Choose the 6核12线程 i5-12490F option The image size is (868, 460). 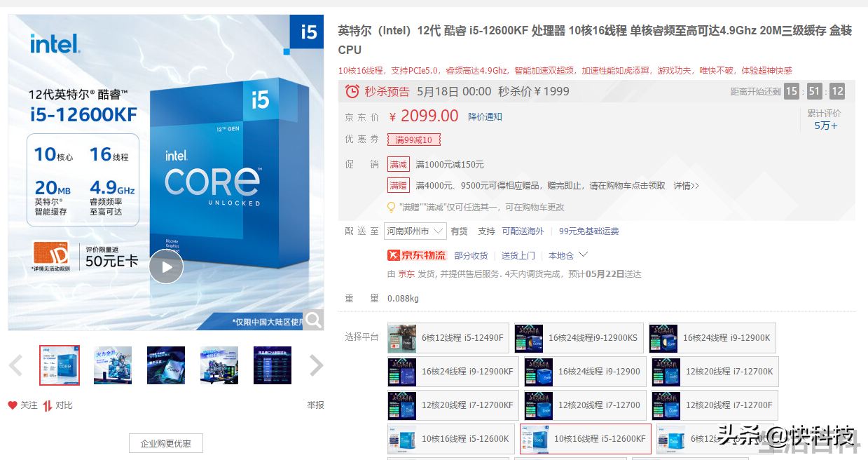(x=448, y=338)
